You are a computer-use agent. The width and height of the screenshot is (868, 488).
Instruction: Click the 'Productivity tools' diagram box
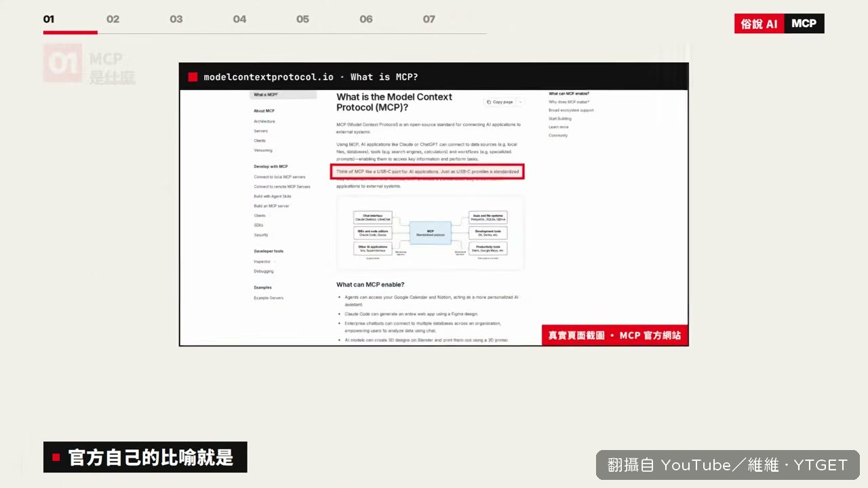488,249
